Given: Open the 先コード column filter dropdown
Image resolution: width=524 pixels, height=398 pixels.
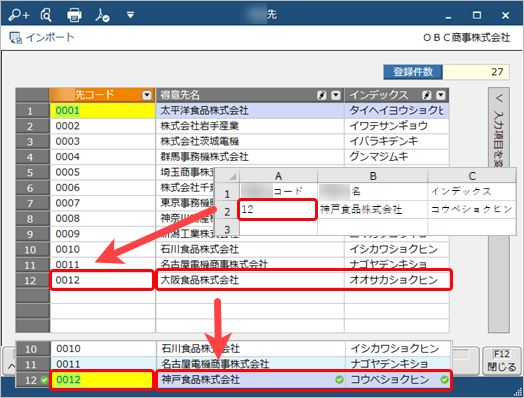Looking at the screenshot, I should [147, 96].
